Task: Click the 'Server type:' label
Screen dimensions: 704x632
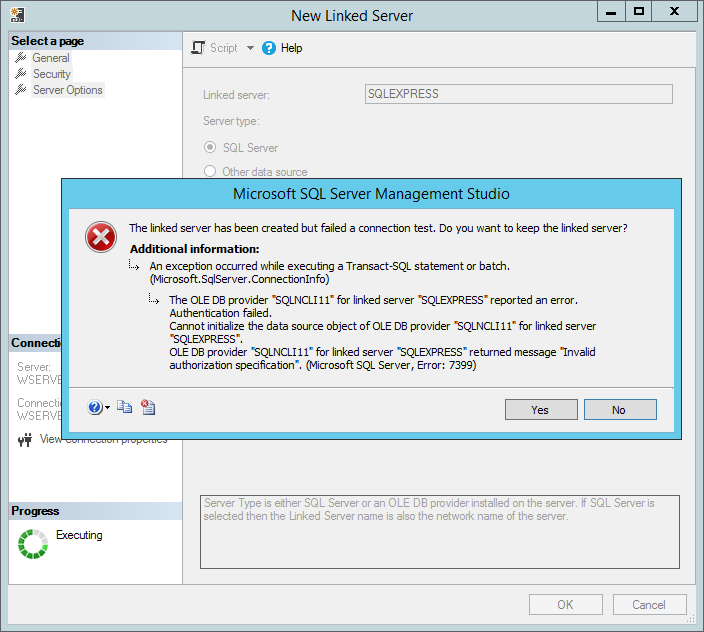Action: [231, 121]
